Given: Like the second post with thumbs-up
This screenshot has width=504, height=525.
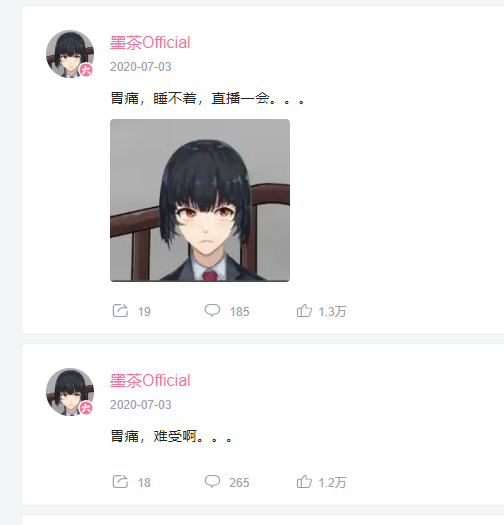Looking at the screenshot, I should point(304,482).
